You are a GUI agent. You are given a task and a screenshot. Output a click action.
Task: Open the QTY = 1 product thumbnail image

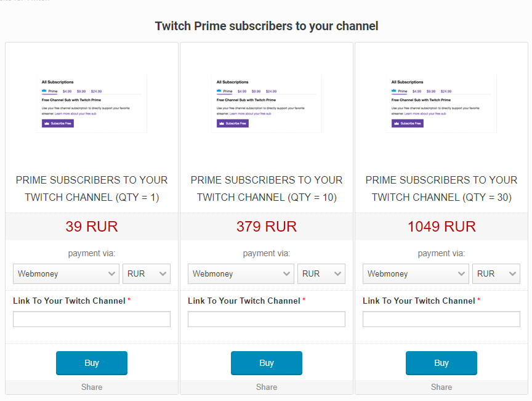point(92,103)
